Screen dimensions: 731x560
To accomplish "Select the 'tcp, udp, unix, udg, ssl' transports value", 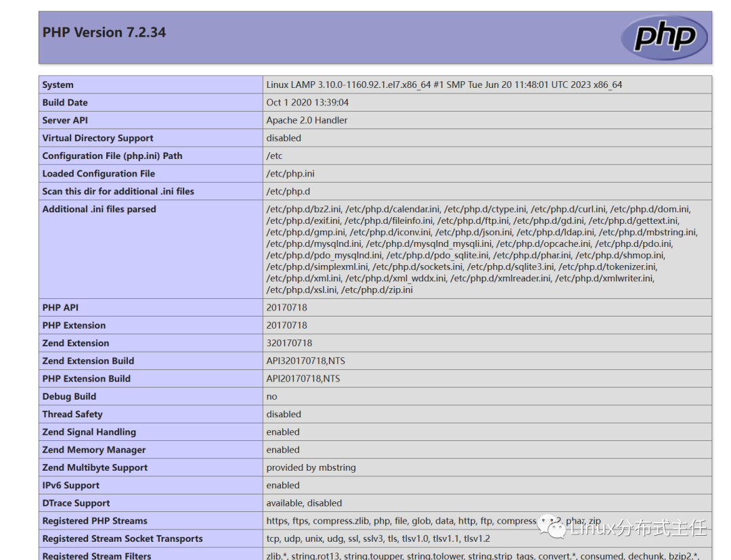I will (378, 538).
